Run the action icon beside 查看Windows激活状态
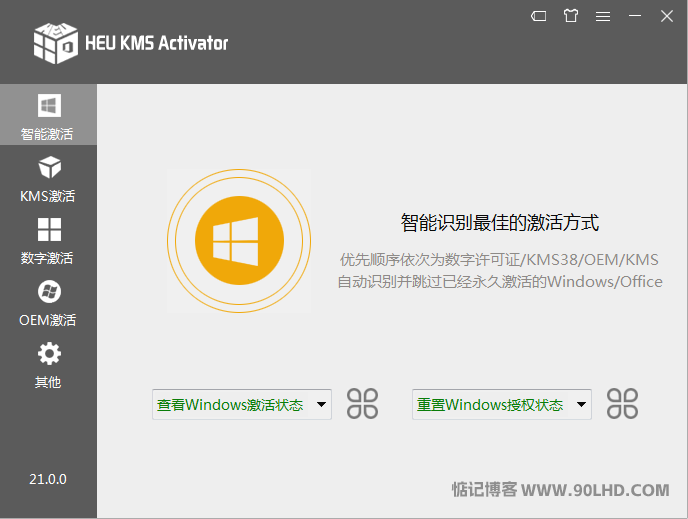The width and height of the screenshot is (688, 519). 362,404
